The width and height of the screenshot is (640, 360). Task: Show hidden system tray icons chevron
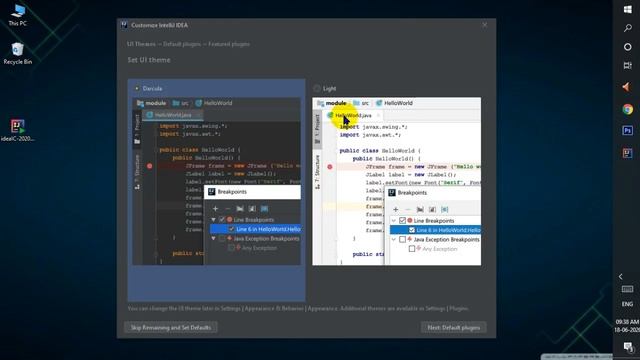tap(621, 277)
